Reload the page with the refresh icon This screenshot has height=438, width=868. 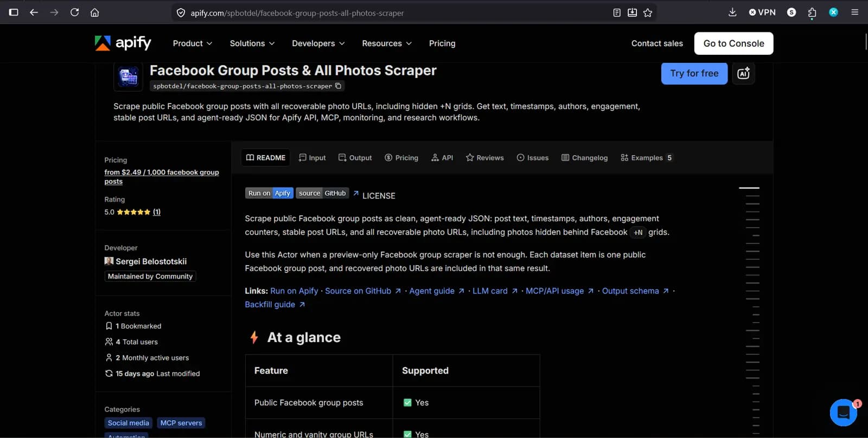pos(75,12)
